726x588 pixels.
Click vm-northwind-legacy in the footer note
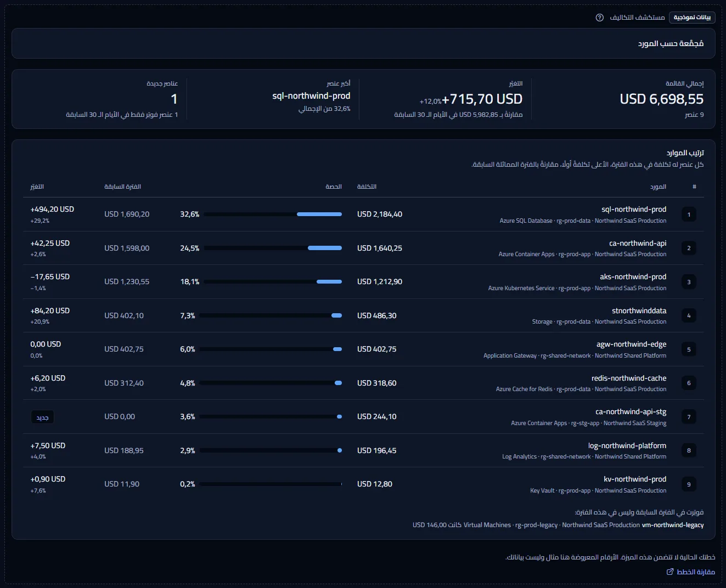(673, 525)
